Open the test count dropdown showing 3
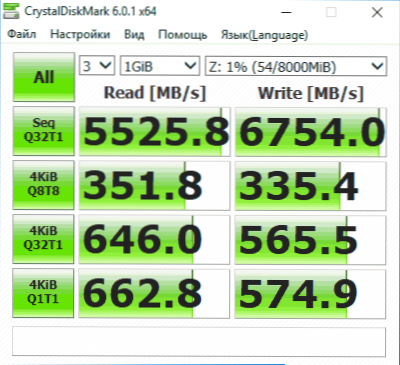 pyautogui.click(x=97, y=65)
